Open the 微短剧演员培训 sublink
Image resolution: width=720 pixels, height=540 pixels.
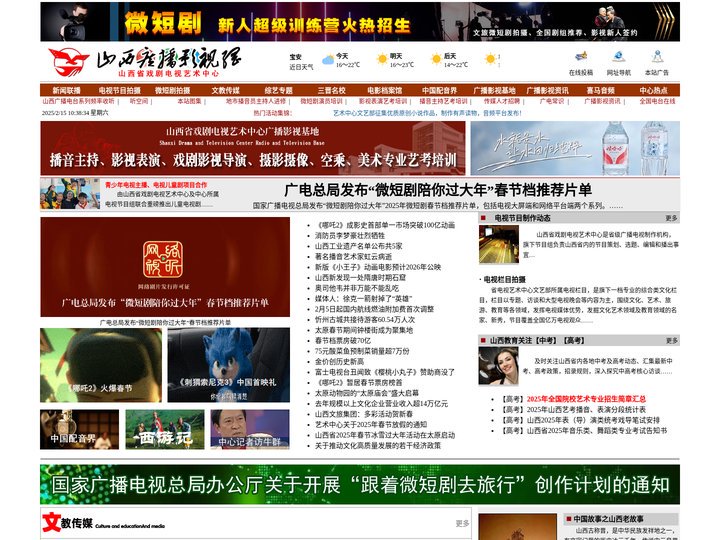(321, 101)
